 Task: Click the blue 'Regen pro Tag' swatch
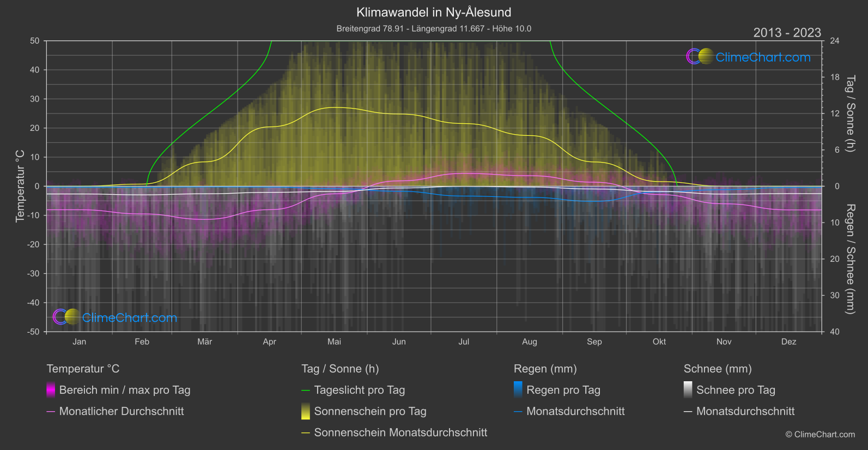click(518, 390)
